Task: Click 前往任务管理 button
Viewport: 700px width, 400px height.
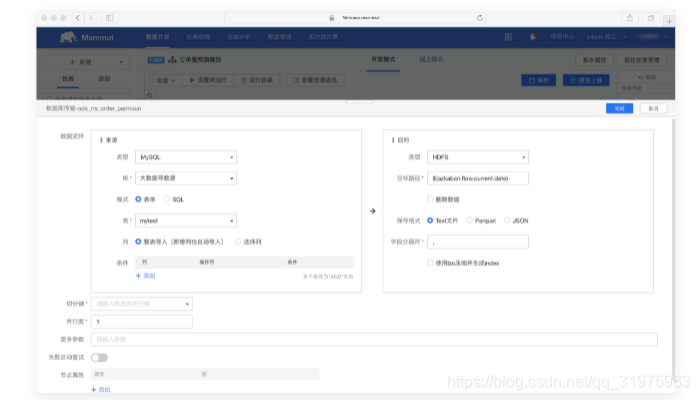Action: 642,60
